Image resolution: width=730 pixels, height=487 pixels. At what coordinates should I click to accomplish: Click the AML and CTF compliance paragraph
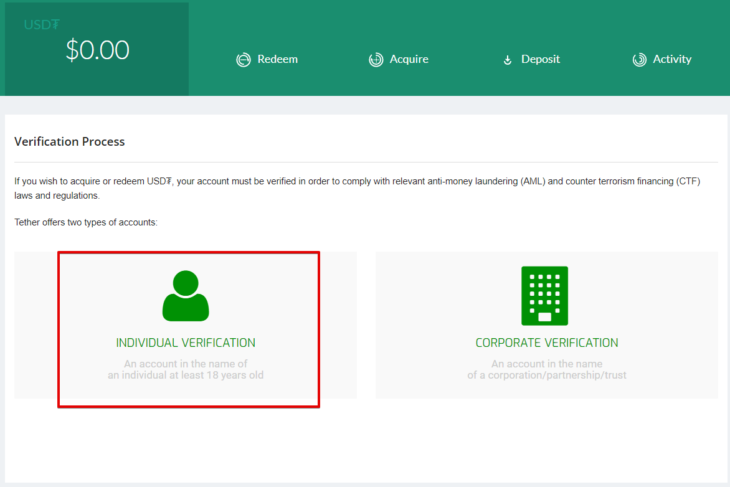coord(357,188)
